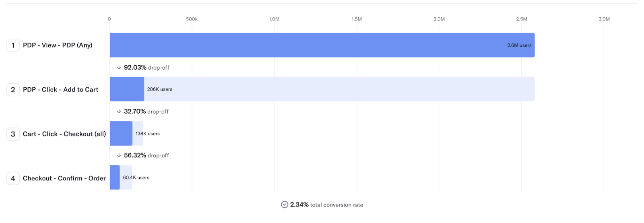Open the Checkout - Confirm - Order step
The width and height of the screenshot is (644, 223).
(x=64, y=178)
